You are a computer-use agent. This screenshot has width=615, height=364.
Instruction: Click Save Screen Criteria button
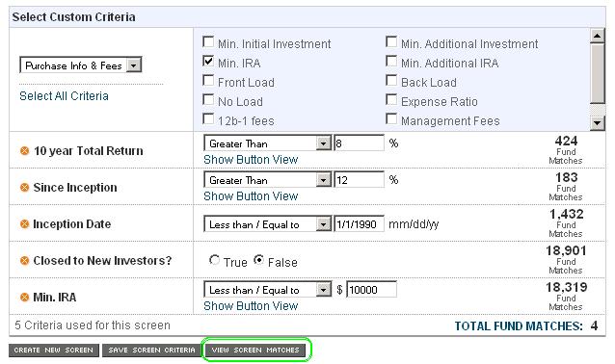coord(151,351)
